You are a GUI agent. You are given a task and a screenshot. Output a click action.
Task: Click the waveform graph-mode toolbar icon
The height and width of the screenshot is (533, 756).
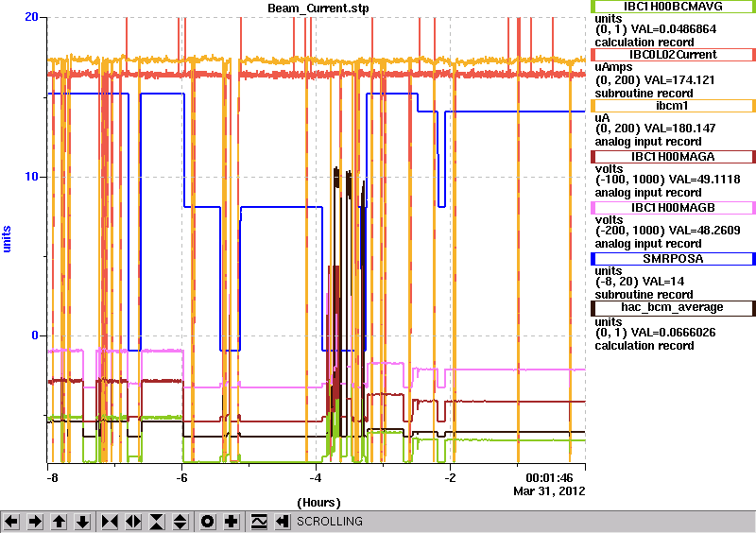pyautogui.click(x=259, y=522)
